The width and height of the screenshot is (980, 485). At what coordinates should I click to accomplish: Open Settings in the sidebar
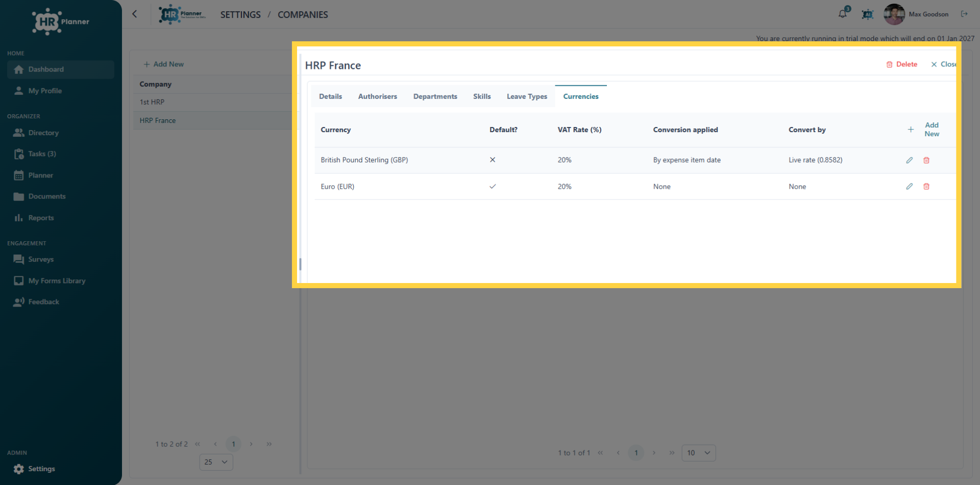pyautogui.click(x=61, y=469)
